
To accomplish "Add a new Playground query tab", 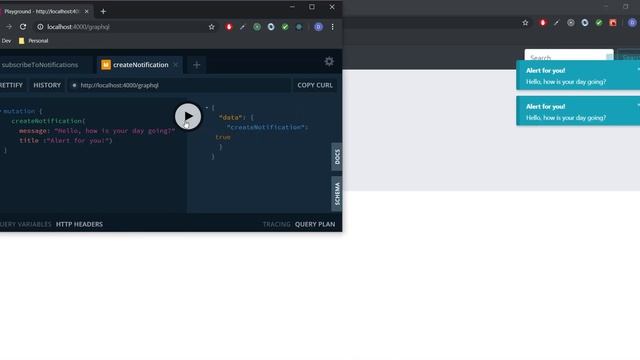I will coord(196,65).
